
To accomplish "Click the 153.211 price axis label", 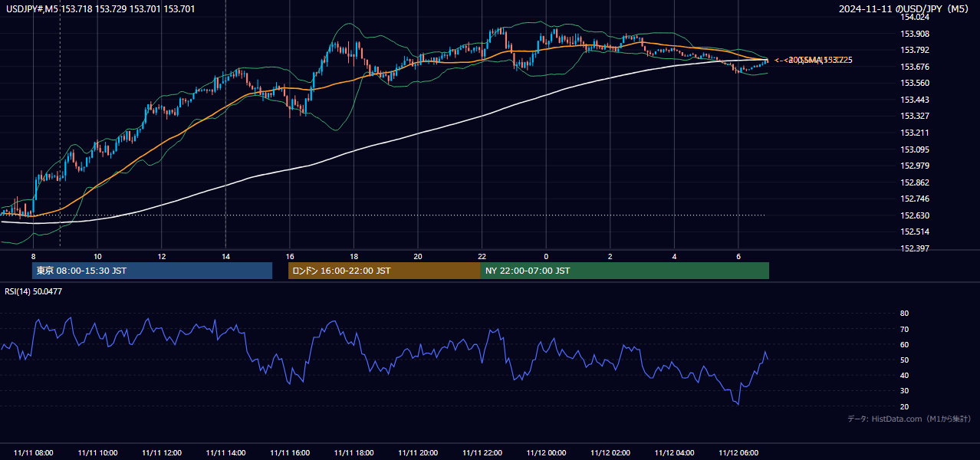I will 915,133.
